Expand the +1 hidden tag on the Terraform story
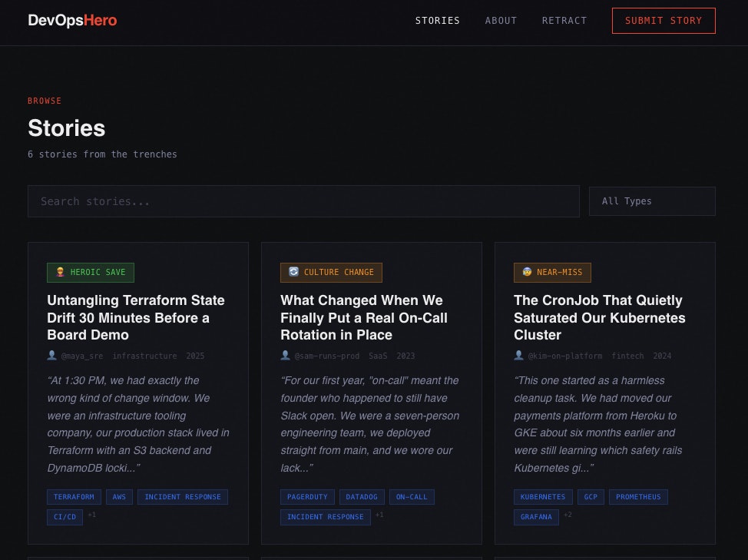 click(x=91, y=515)
